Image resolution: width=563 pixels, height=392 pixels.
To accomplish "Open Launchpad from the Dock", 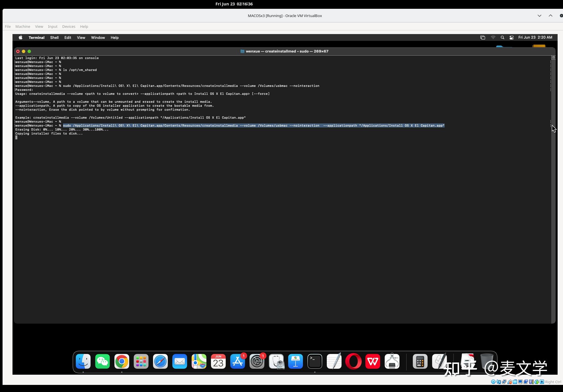I will pos(141,361).
